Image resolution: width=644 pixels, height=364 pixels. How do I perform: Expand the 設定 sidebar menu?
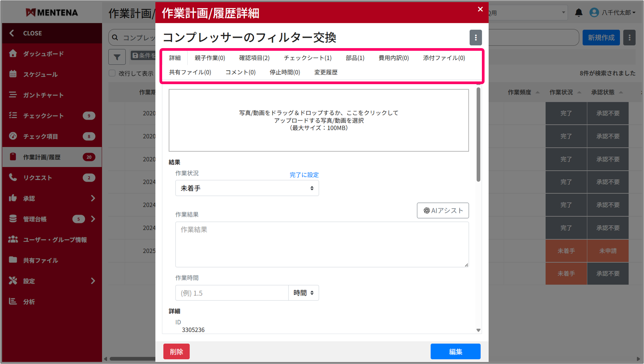click(93, 281)
